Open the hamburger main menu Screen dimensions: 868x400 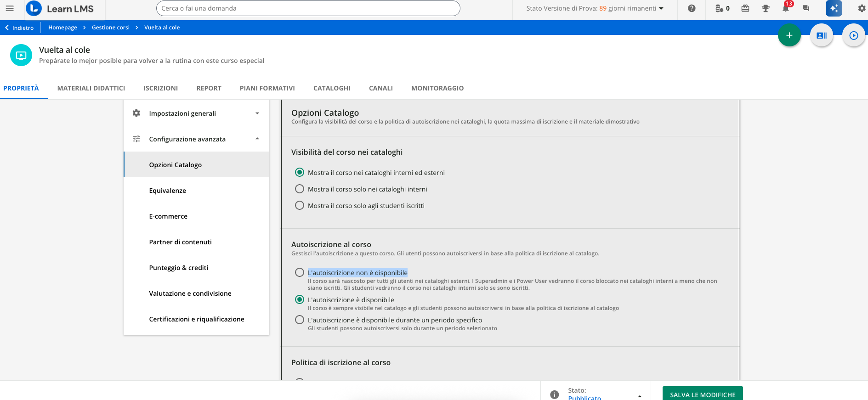(x=10, y=8)
